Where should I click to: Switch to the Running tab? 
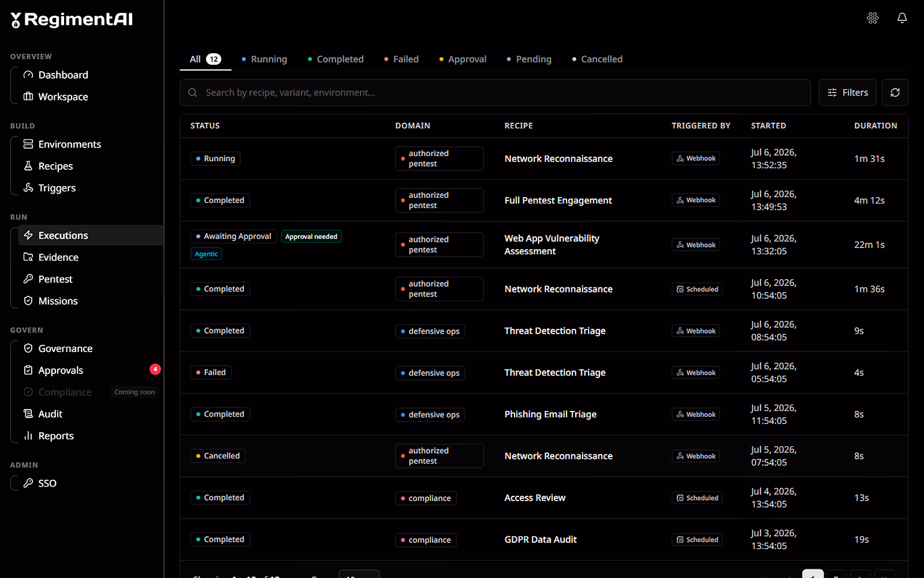(x=264, y=59)
